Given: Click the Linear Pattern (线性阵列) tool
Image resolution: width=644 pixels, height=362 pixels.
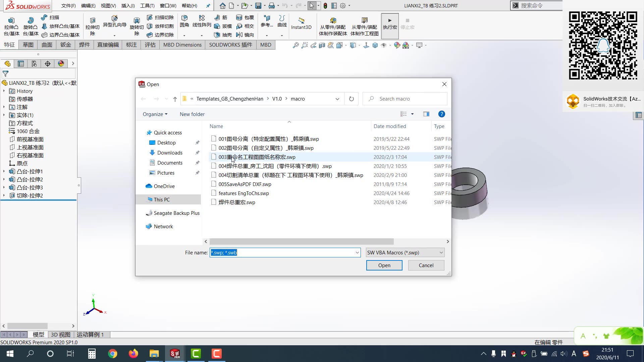Looking at the screenshot, I should point(202,21).
